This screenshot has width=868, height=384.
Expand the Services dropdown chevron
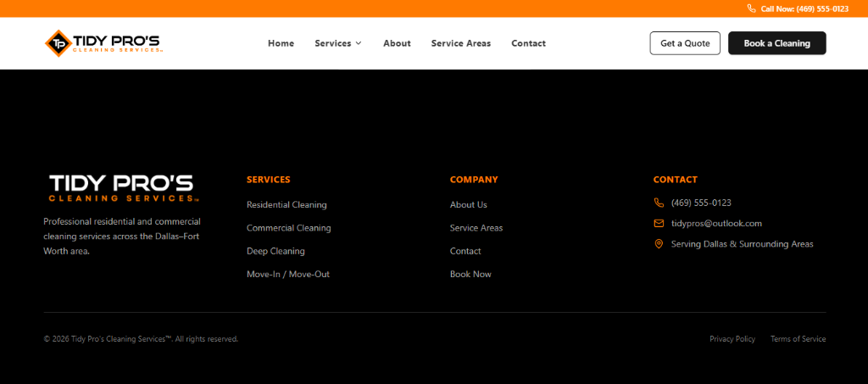(359, 43)
